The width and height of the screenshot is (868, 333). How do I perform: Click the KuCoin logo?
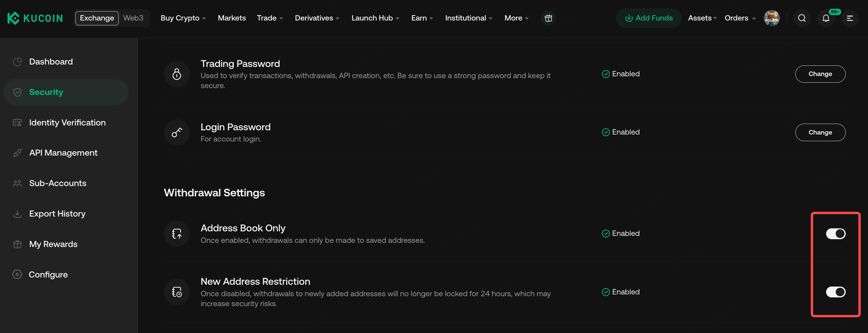(35, 18)
